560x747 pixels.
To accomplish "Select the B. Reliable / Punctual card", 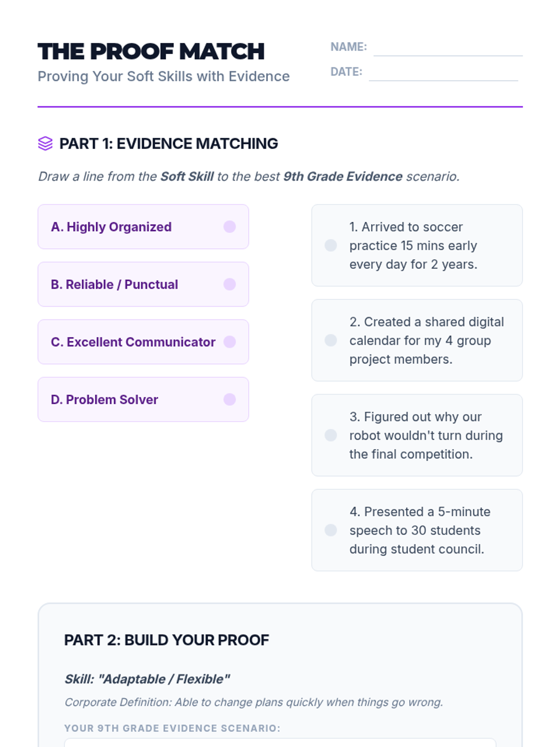I will 143,284.
